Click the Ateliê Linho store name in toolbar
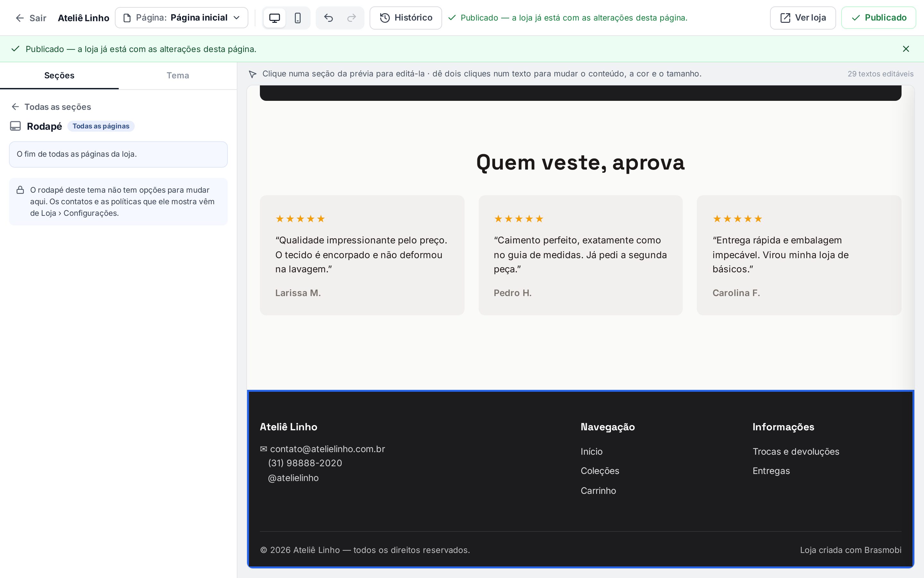Viewport: 924px width, 578px height. [84, 18]
